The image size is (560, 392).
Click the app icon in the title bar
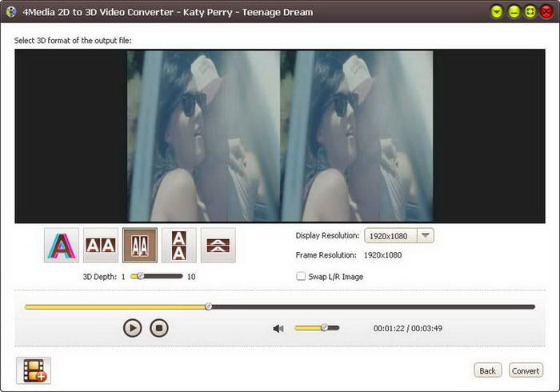coord(11,12)
